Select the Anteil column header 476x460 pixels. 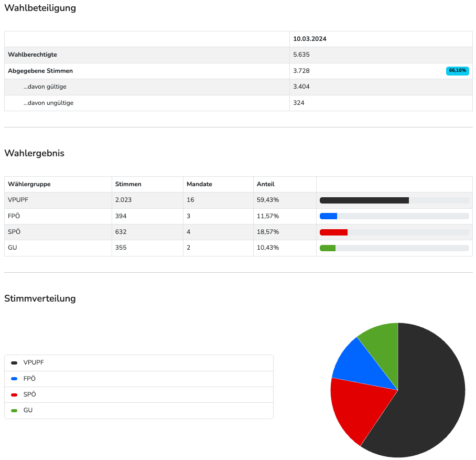pos(265,184)
